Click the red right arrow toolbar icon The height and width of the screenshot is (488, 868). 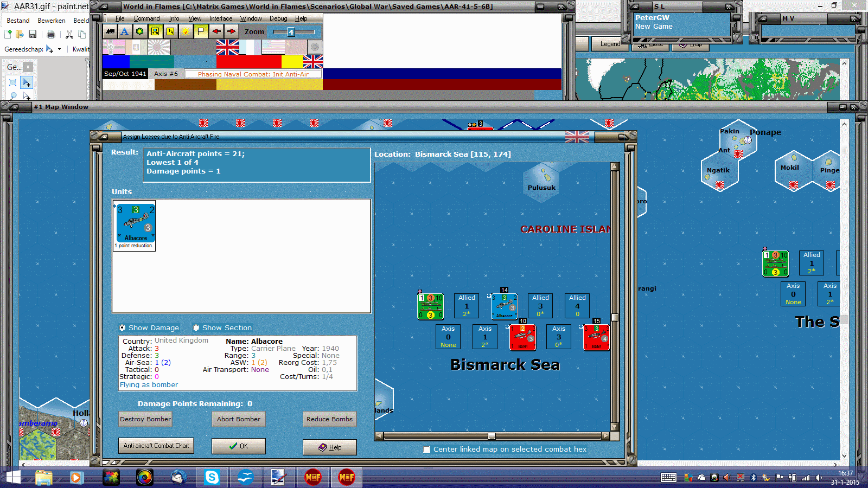[x=232, y=31]
